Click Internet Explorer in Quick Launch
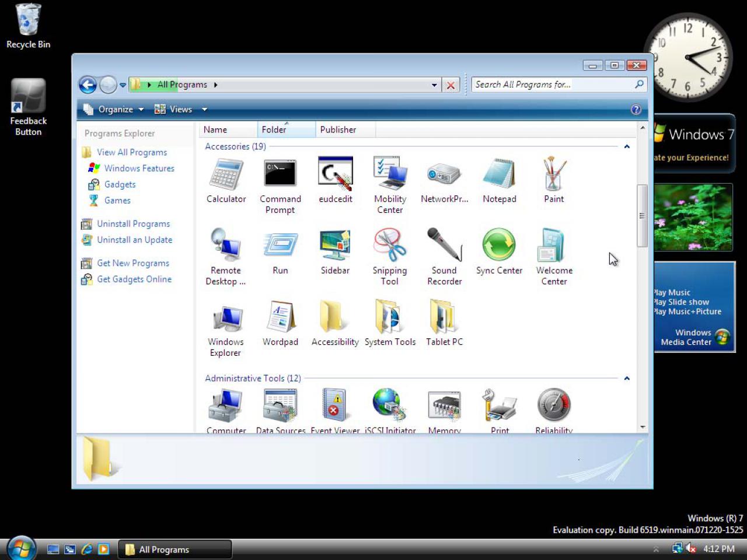 pyautogui.click(x=86, y=549)
